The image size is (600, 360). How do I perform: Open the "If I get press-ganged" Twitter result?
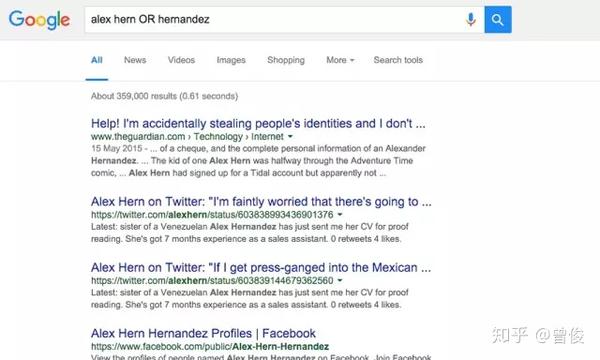[261, 267]
